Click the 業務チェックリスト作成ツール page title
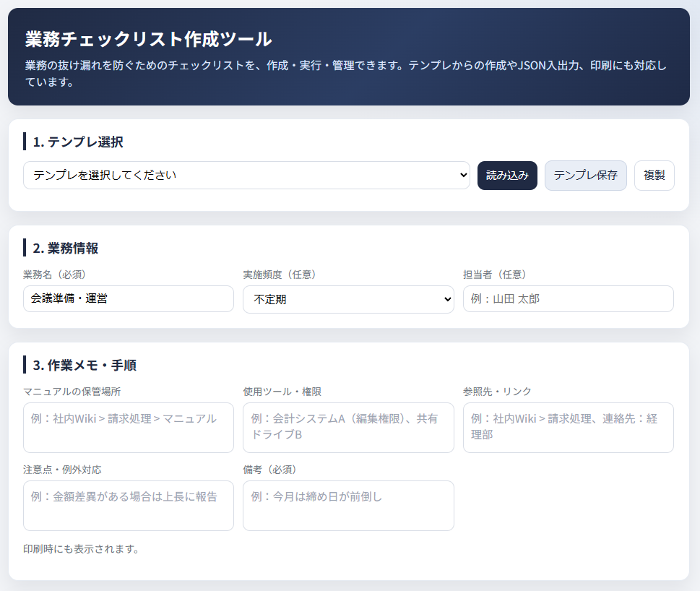 [x=148, y=39]
